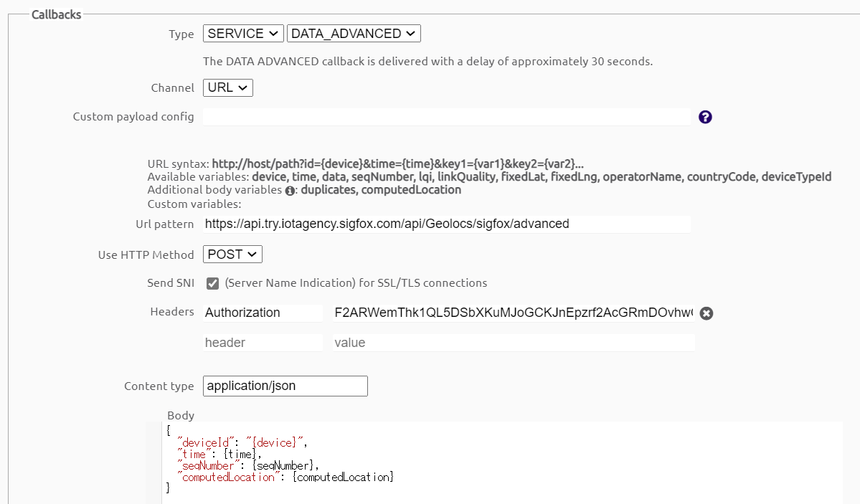The height and width of the screenshot is (504, 860).
Task: Click the "time" line in body
Action: [219, 454]
